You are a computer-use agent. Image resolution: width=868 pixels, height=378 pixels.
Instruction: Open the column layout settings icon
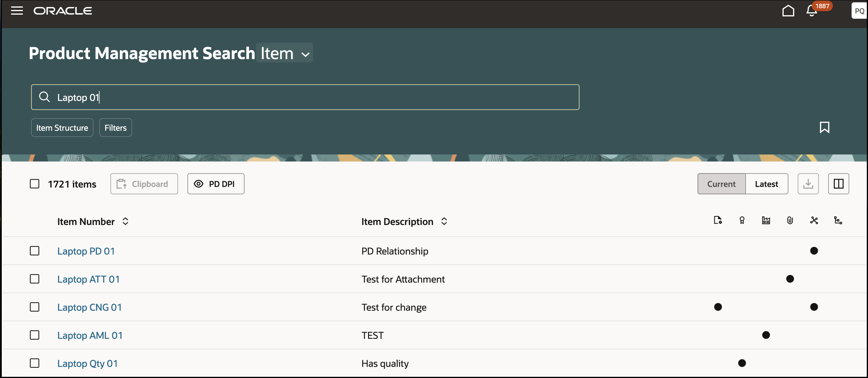point(838,184)
